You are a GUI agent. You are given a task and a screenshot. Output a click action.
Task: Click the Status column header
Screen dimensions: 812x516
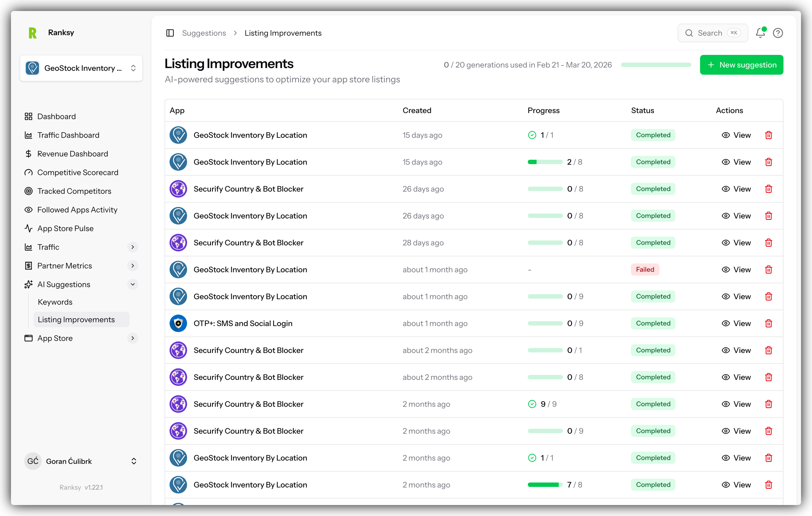pos(642,110)
